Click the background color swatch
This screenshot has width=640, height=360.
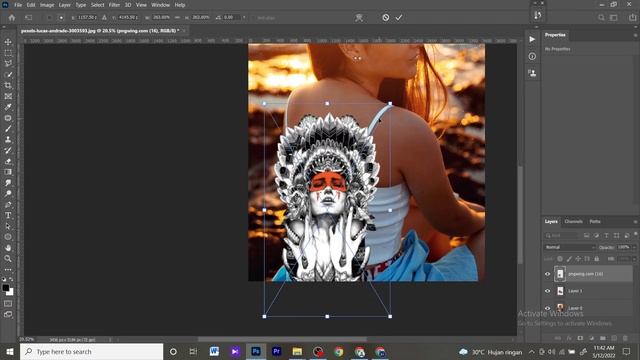click(x=11, y=292)
